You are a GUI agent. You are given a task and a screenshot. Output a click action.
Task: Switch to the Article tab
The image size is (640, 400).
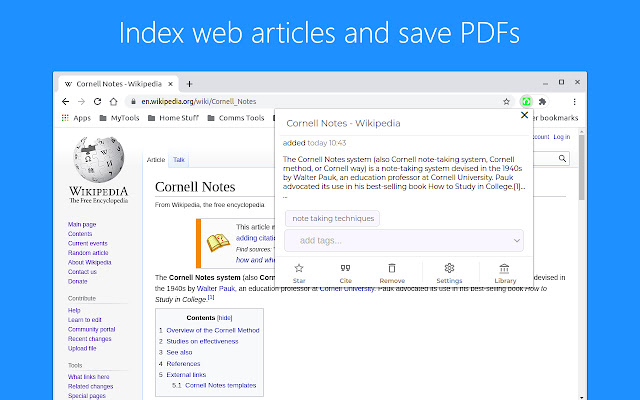[x=156, y=160]
